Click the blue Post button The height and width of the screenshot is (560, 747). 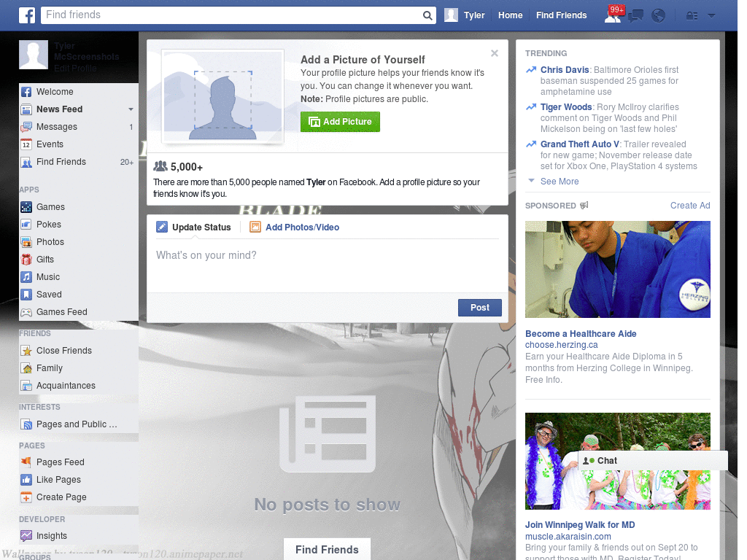point(480,308)
